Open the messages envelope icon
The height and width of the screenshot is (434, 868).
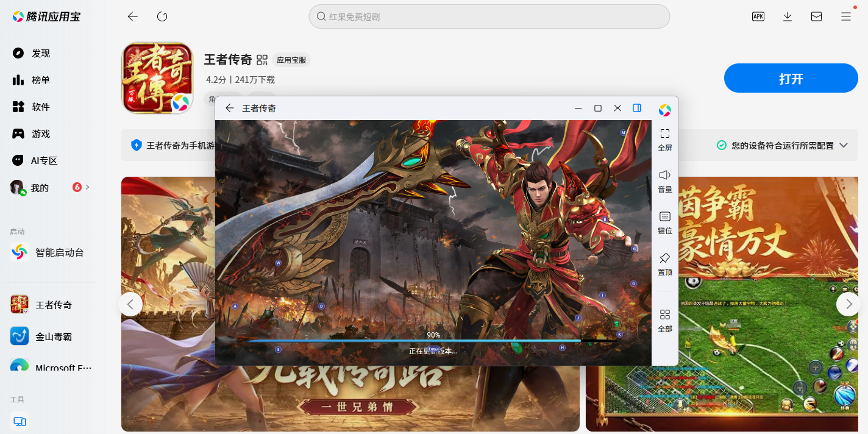point(816,16)
